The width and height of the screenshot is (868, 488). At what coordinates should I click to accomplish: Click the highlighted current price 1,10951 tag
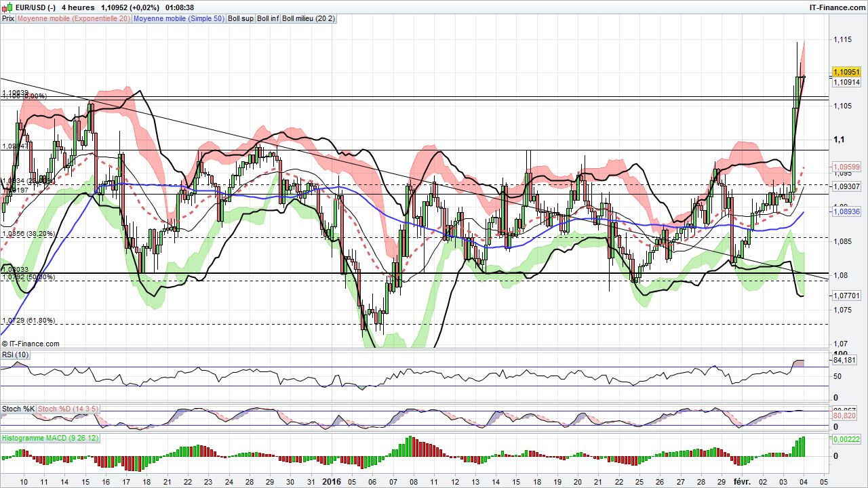pyautogui.click(x=845, y=72)
